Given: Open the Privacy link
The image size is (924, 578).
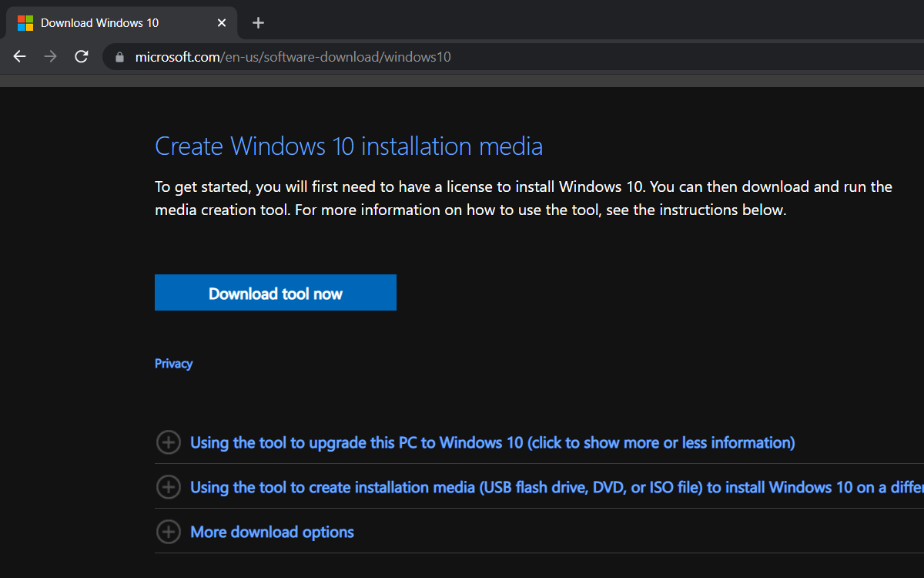Looking at the screenshot, I should (x=173, y=364).
